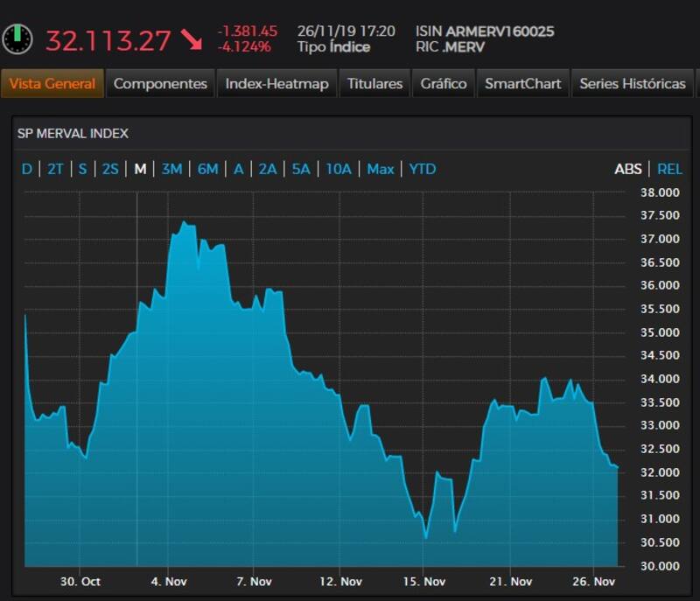Image resolution: width=700 pixels, height=601 pixels.
Task: Click the red down arrow indicator
Action: [x=191, y=38]
